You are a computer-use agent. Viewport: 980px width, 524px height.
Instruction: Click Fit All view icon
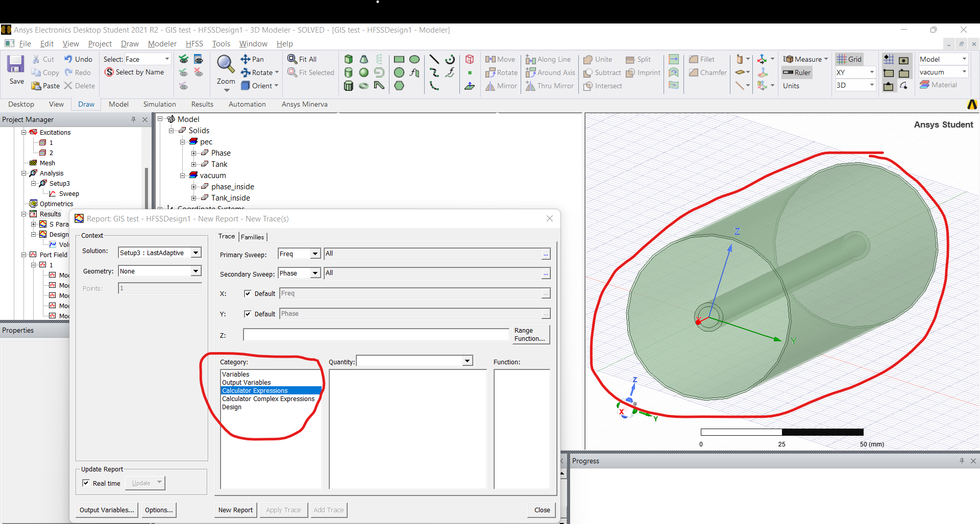(x=292, y=59)
